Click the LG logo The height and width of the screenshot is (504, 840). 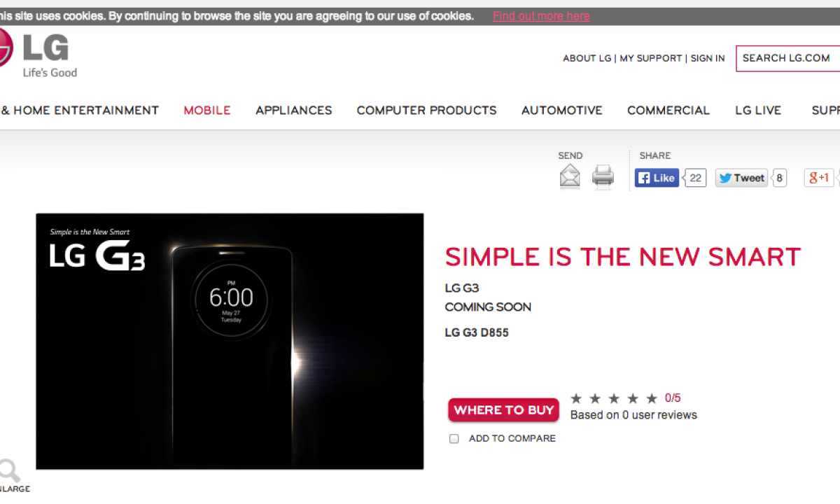click(35, 53)
